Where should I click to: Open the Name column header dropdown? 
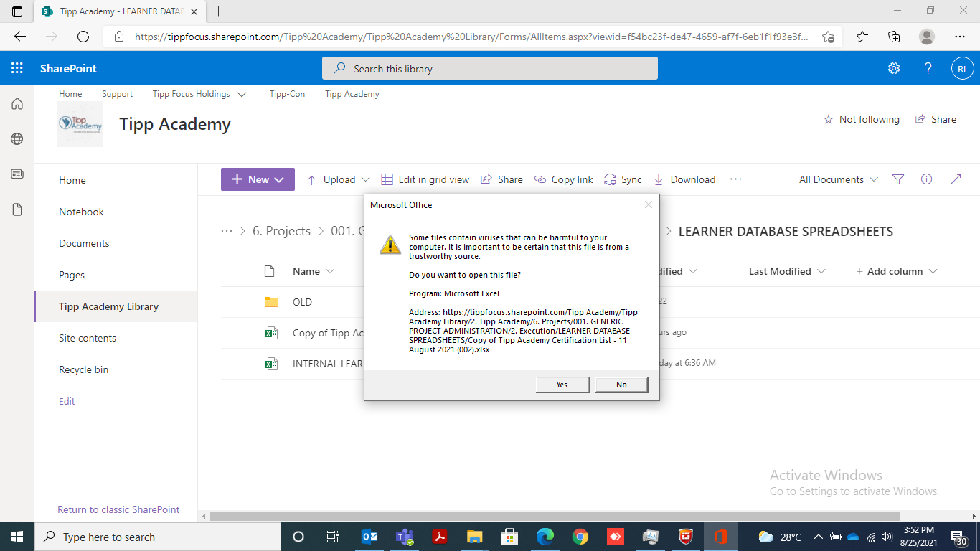[x=314, y=271]
